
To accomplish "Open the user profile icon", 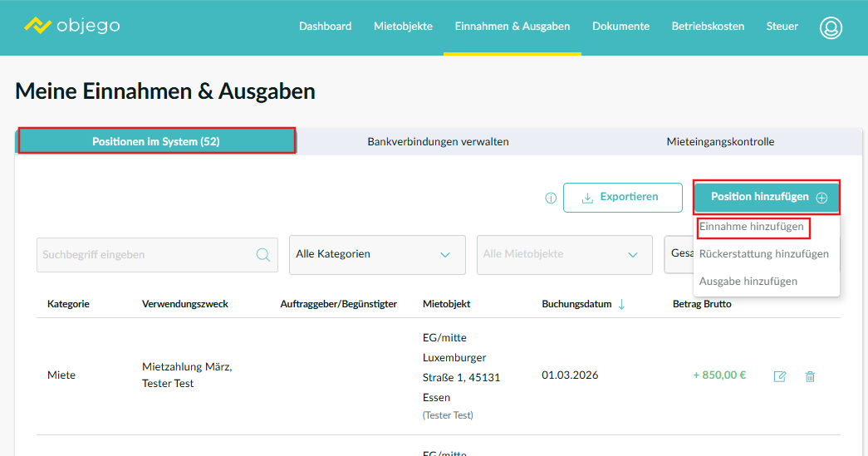I will pos(831,27).
